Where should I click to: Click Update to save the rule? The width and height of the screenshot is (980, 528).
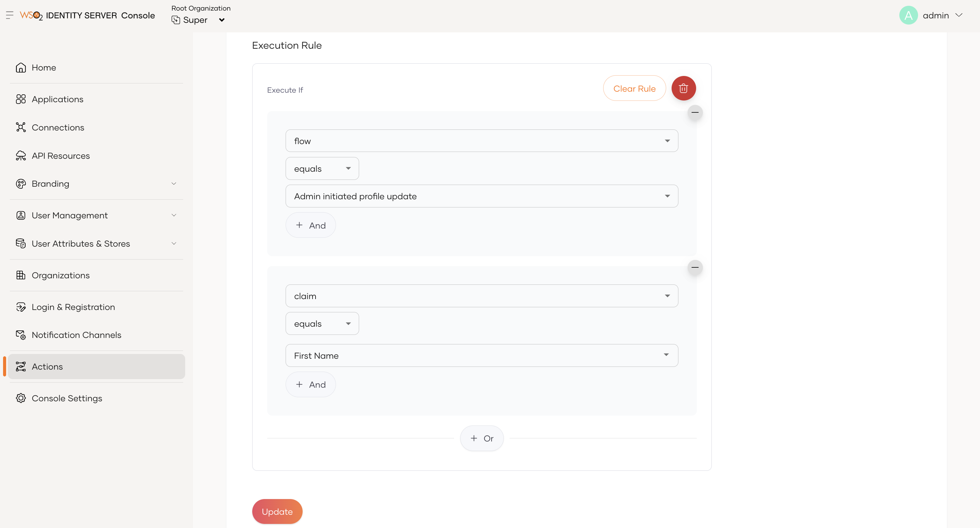pos(277,511)
